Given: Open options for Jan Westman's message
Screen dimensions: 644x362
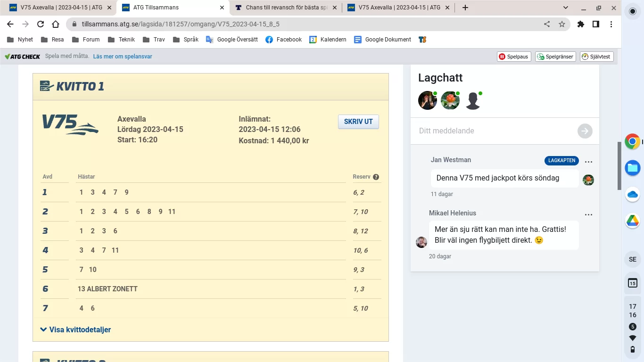Looking at the screenshot, I should click(588, 162).
